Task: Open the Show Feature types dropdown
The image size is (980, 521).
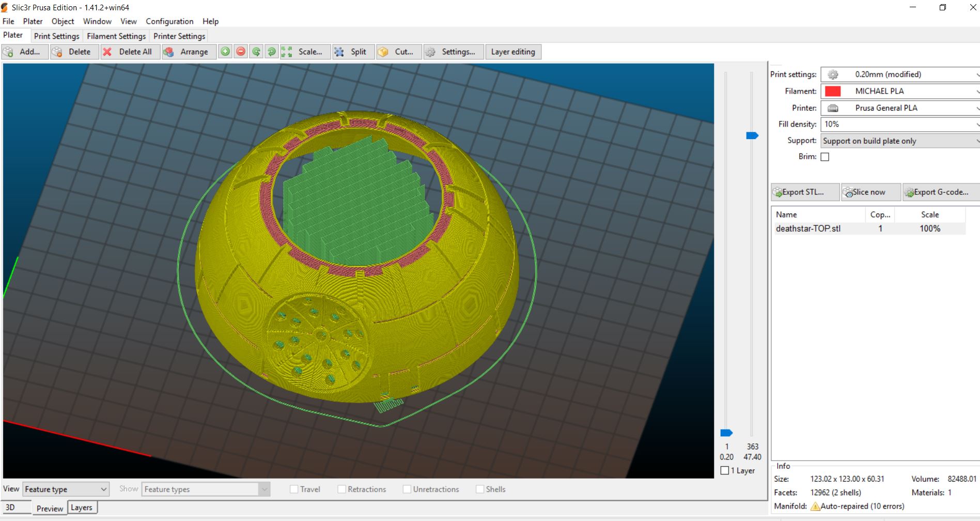Action: click(x=206, y=489)
